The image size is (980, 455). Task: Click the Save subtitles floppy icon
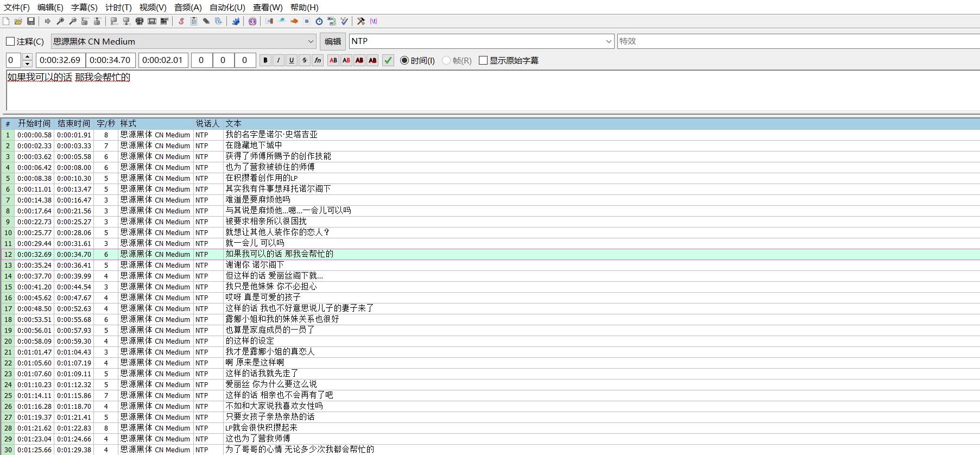31,21
